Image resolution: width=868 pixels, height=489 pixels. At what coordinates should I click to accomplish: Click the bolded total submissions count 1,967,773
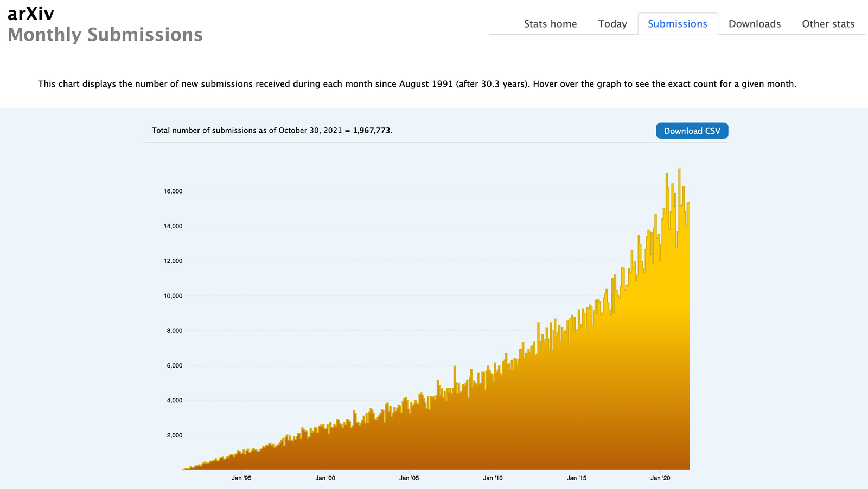tap(372, 130)
